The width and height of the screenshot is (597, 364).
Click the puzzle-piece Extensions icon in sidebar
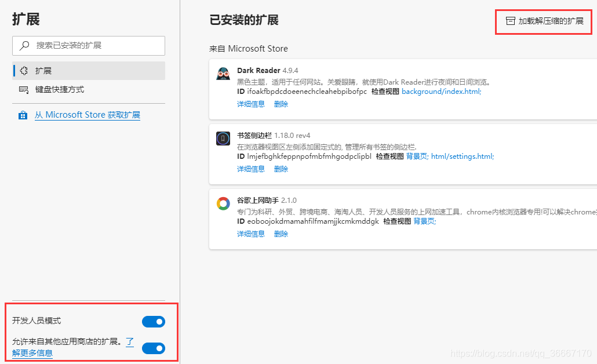click(x=24, y=71)
